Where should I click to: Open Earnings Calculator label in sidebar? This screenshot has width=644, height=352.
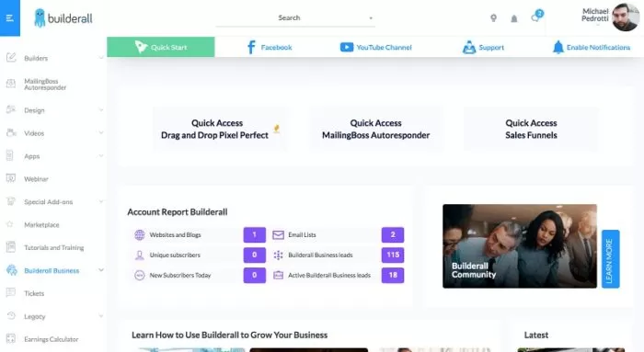click(52, 339)
